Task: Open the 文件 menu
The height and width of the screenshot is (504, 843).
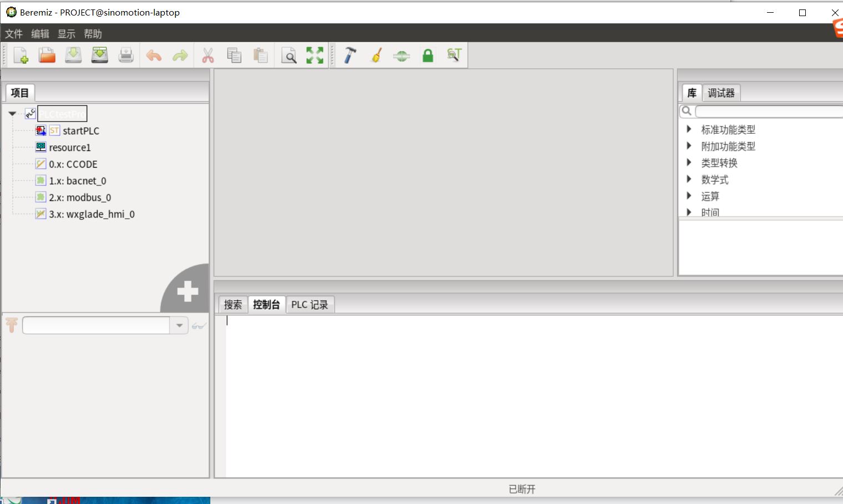Action: (x=14, y=34)
